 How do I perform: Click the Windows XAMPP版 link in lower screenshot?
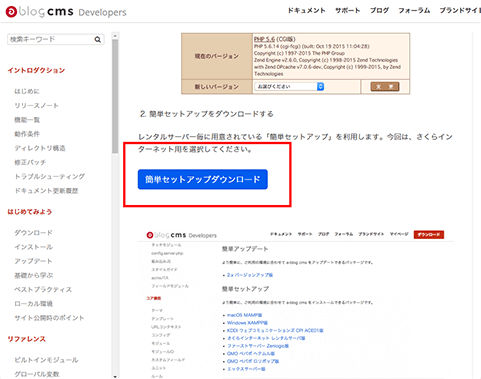tap(247, 323)
